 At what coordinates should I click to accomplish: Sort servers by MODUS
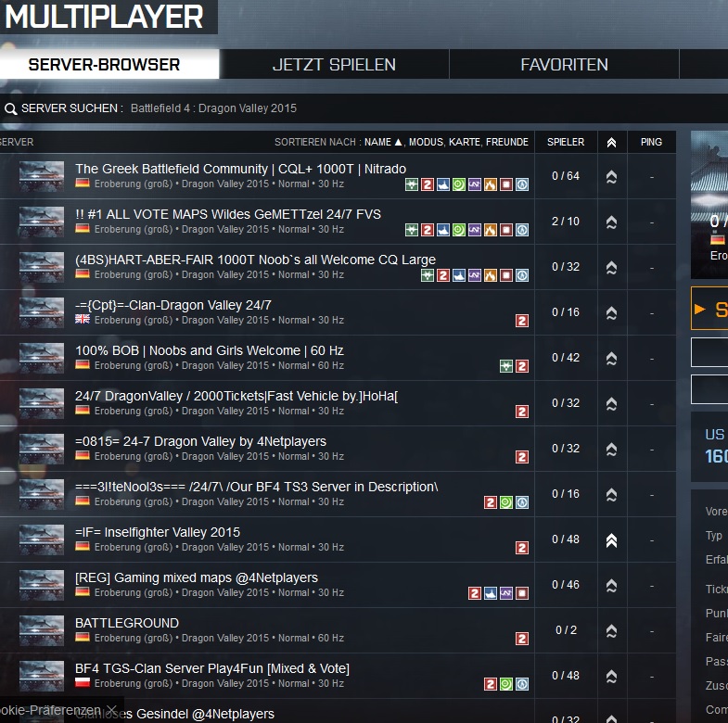pos(427,142)
